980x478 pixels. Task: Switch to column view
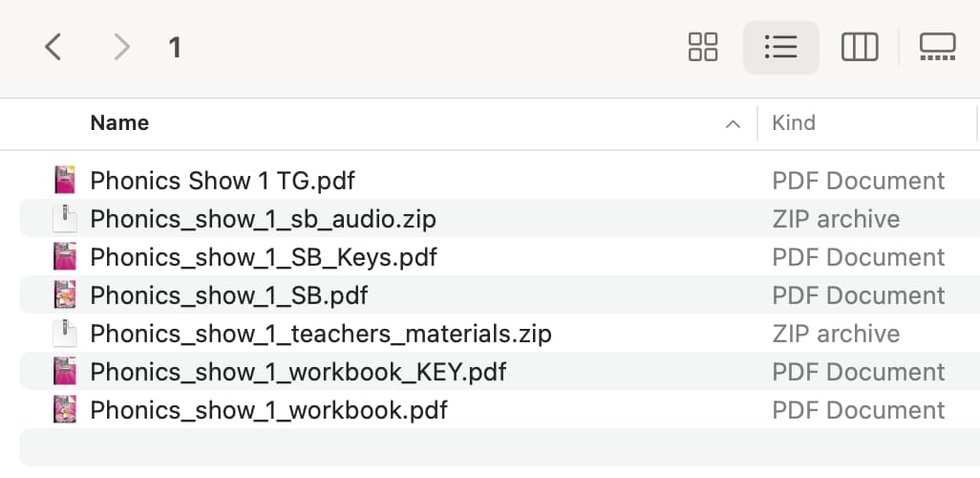tap(860, 47)
